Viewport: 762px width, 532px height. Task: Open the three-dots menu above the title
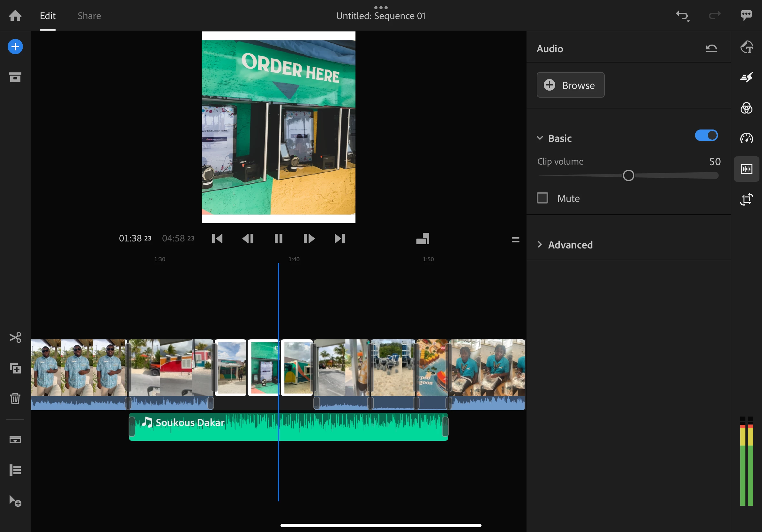[x=381, y=7]
